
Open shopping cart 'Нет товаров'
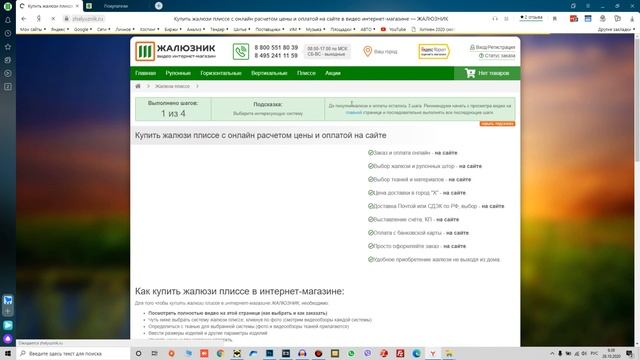(x=487, y=73)
